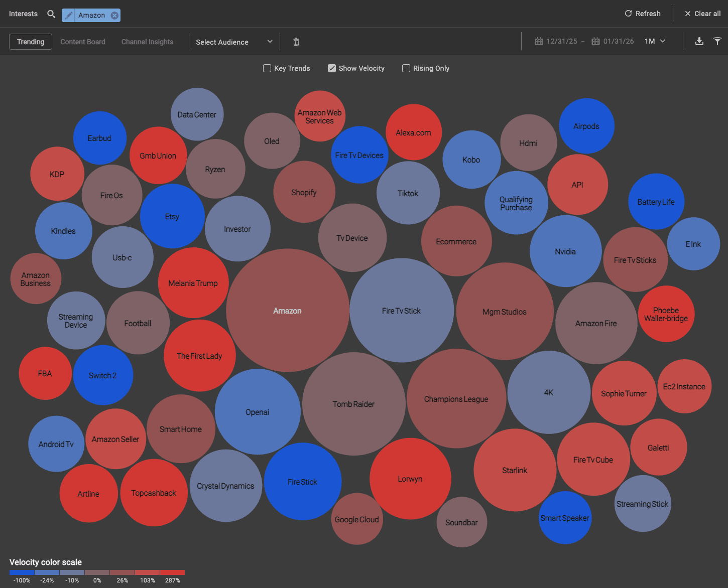Select the The First Lady bubble
This screenshot has height=588, width=728.
[200, 356]
